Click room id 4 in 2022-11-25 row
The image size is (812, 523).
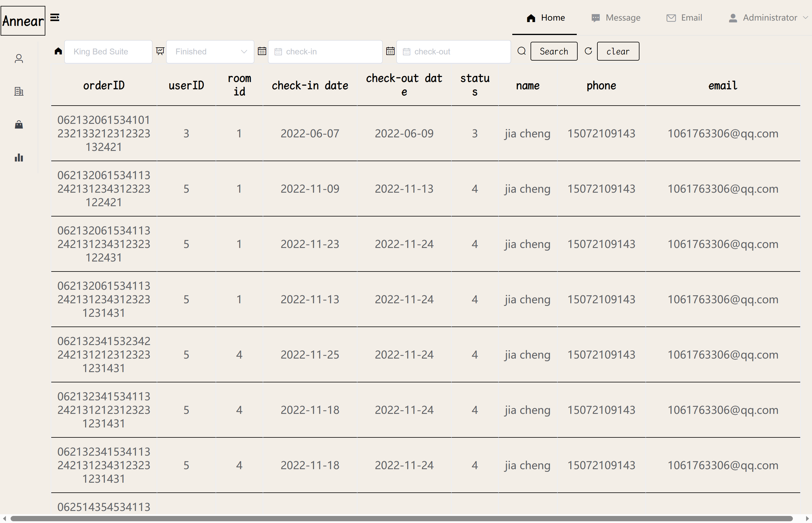click(239, 355)
